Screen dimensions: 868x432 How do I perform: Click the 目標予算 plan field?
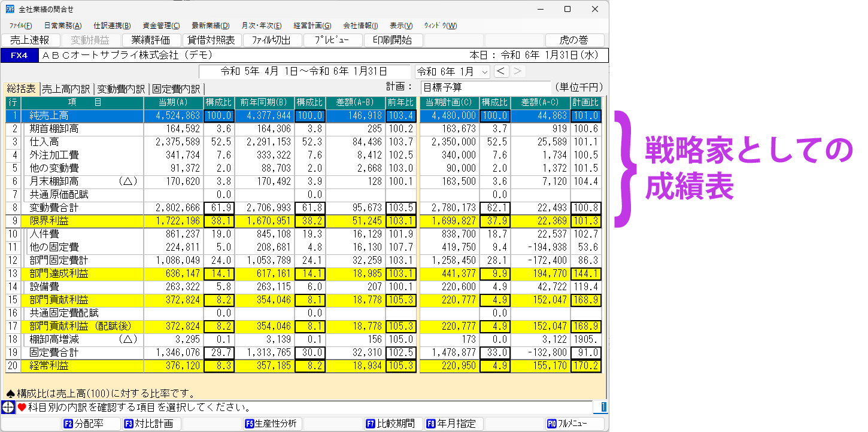click(485, 87)
